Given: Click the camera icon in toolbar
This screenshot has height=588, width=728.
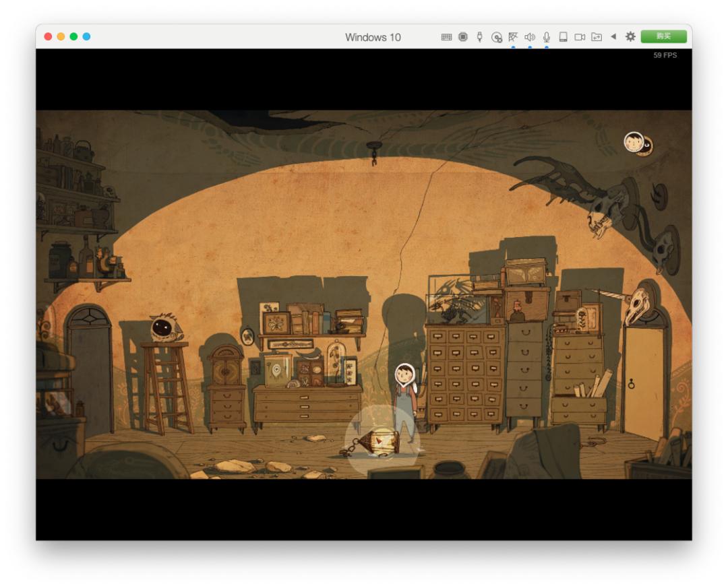Looking at the screenshot, I should (x=579, y=37).
